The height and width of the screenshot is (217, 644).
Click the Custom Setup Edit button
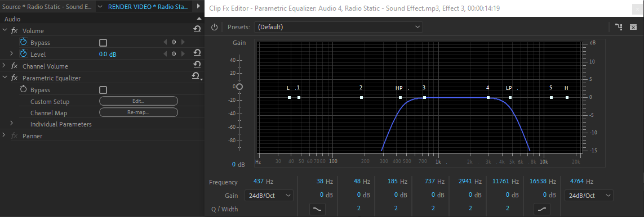coord(139,101)
